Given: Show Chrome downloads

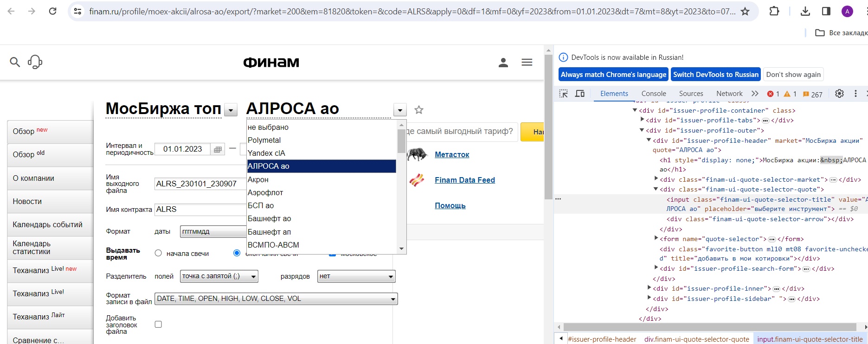Looking at the screenshot, I should [x=805, y=11].
